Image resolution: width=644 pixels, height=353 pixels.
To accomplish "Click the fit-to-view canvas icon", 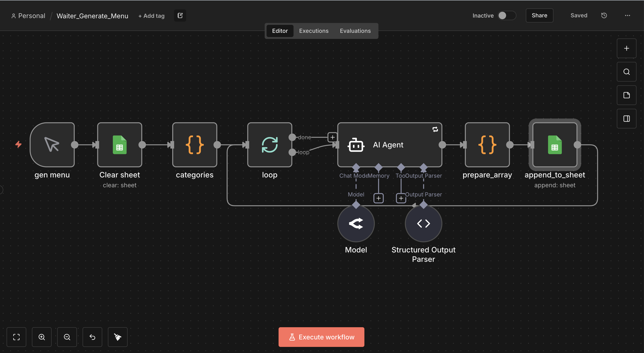I will pyautogui.click(x=16, y=337).
